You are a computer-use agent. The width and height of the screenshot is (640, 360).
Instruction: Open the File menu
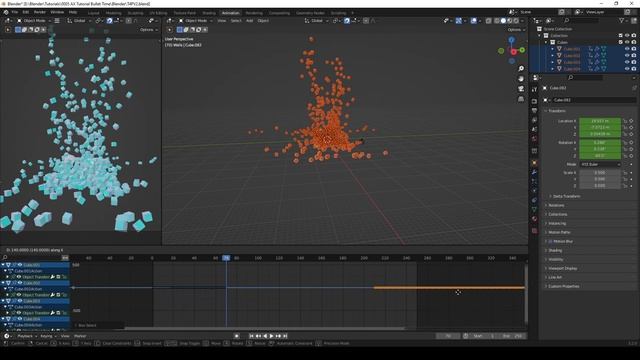pyautogui.click(x=14, y=12)
